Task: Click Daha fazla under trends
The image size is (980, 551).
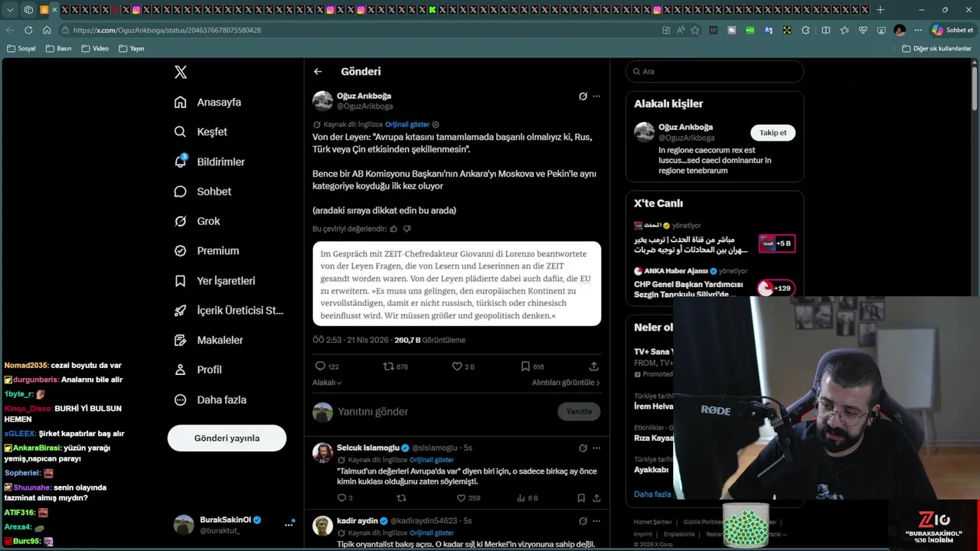Action: point(652,494)
